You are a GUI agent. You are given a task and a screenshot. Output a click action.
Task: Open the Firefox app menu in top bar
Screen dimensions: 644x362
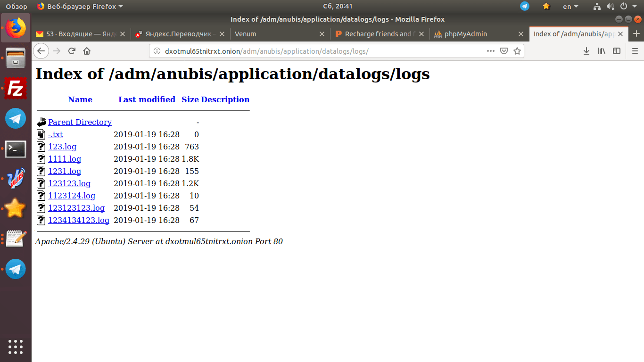pyautogui.click(x=80, y=7)
